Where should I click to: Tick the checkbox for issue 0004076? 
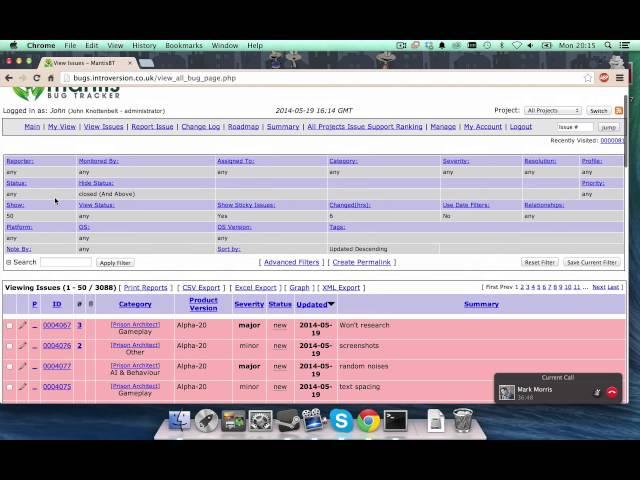[9, 346]
